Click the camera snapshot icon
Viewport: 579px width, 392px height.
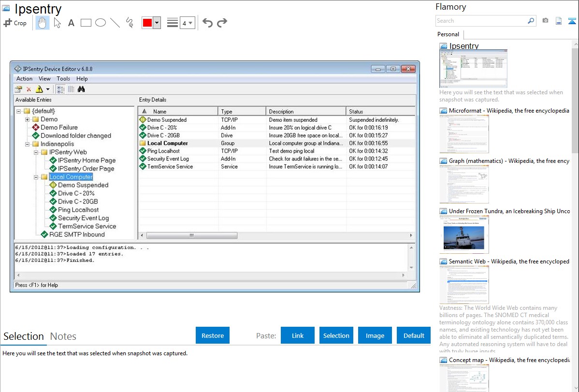tap(545, 21)
